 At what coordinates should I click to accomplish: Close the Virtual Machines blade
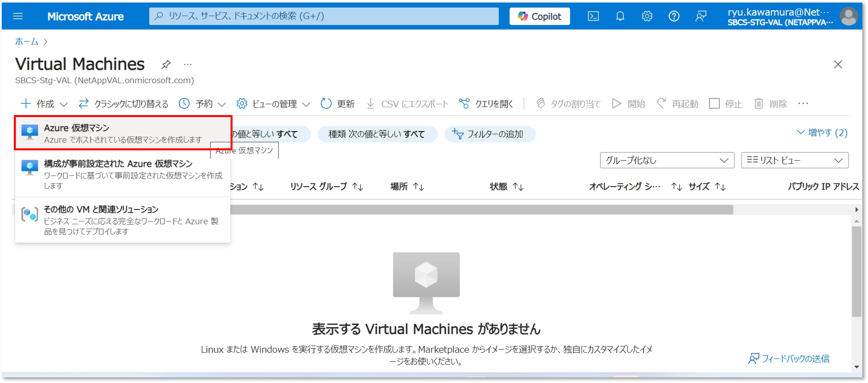coord(838,64)
